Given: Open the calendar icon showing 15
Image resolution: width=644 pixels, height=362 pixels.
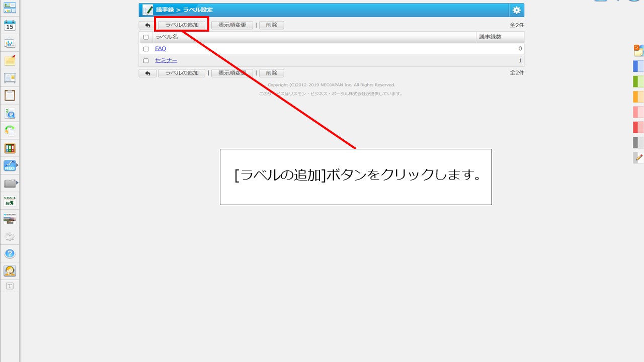Looking at the screenshot, I should (10, 26).
